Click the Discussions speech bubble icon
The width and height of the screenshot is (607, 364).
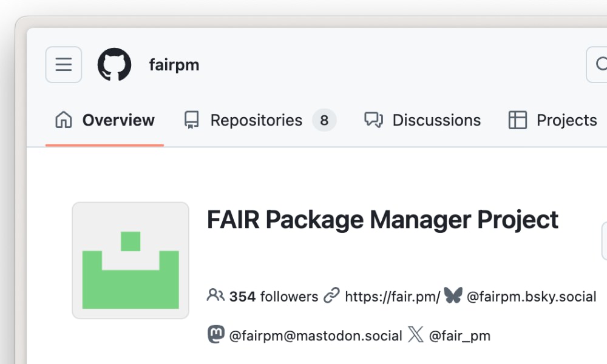click(374, 120)
